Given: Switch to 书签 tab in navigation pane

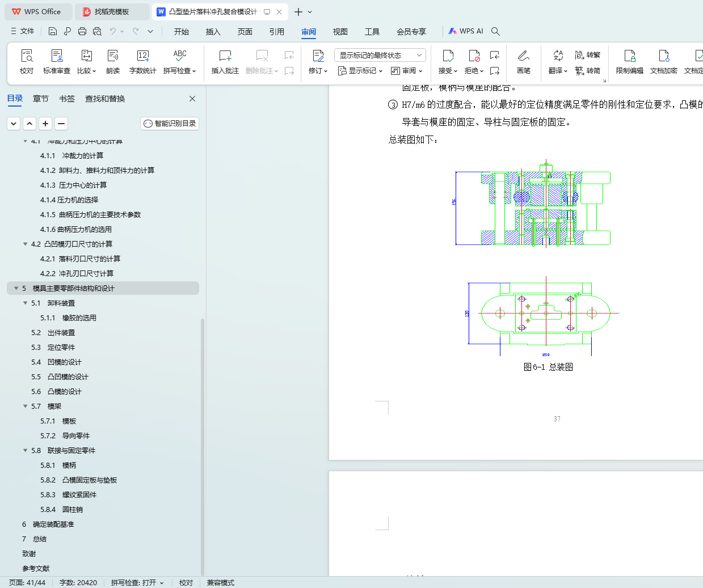Looking at the screenshot, I should point(67,99).
